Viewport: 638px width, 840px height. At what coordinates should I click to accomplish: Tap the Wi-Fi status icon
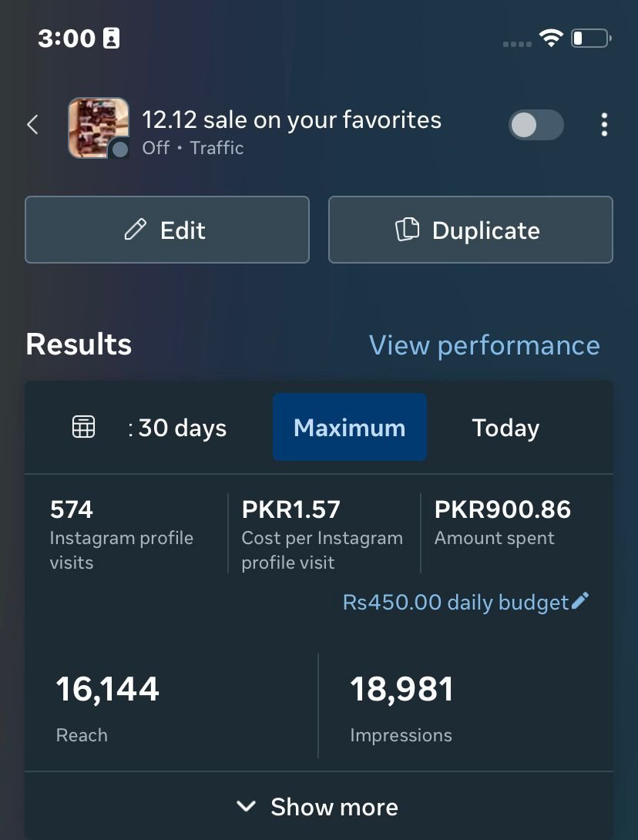point(551,38)
